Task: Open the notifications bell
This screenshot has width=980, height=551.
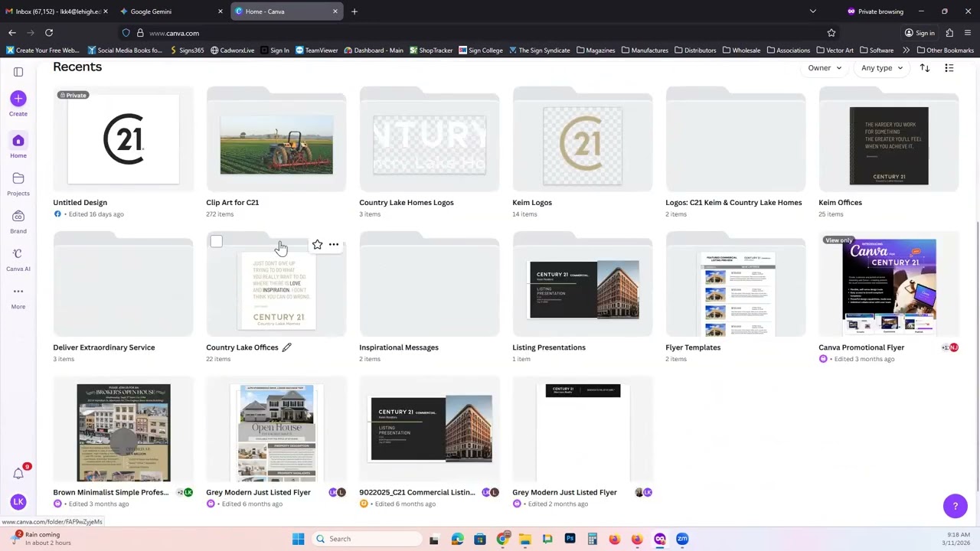Action: point(18,473)
